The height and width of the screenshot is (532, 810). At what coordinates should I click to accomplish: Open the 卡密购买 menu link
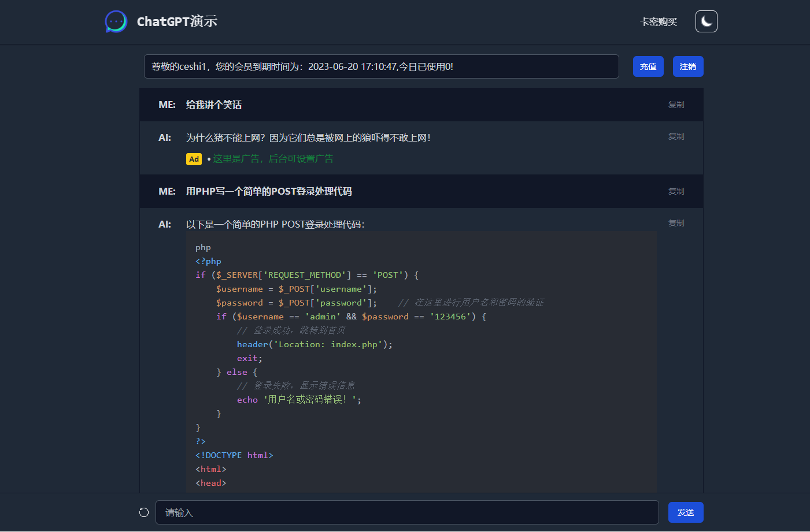658,22
